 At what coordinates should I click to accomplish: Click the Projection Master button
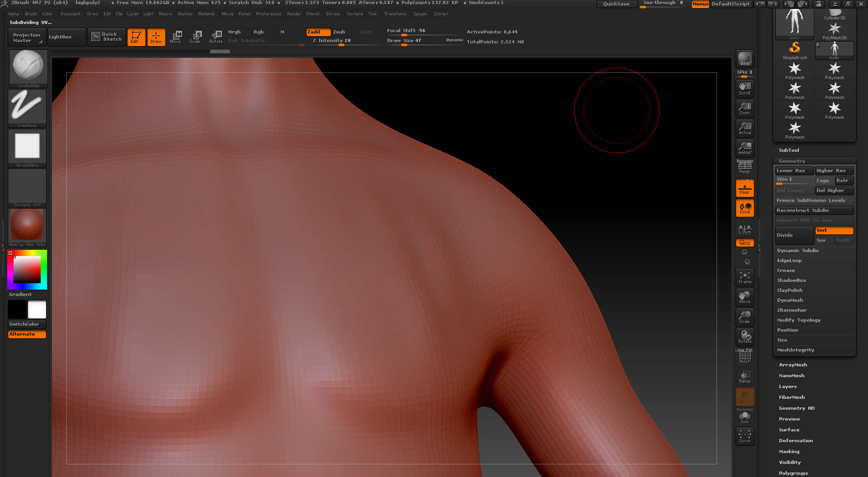click(27, 37)
